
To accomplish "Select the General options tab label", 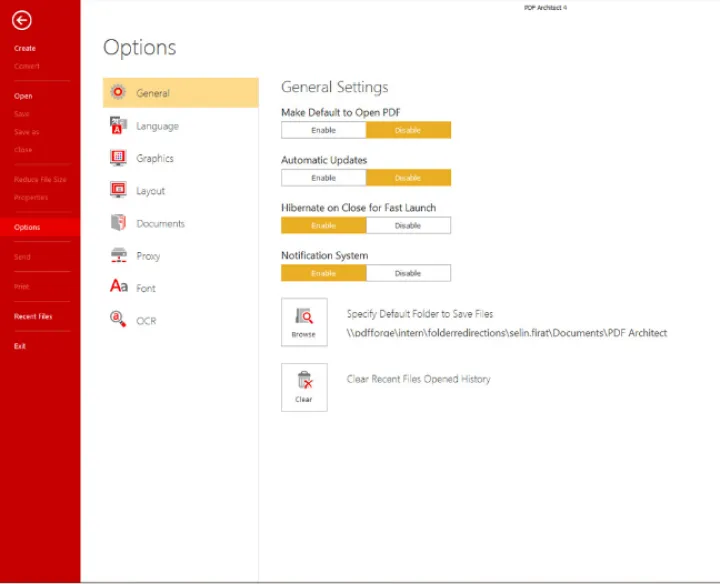I will 153,93.
